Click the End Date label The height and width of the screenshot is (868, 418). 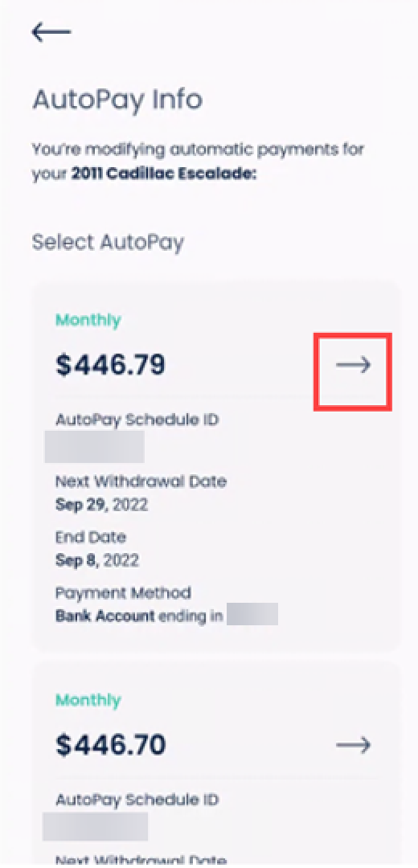point(91,537)
